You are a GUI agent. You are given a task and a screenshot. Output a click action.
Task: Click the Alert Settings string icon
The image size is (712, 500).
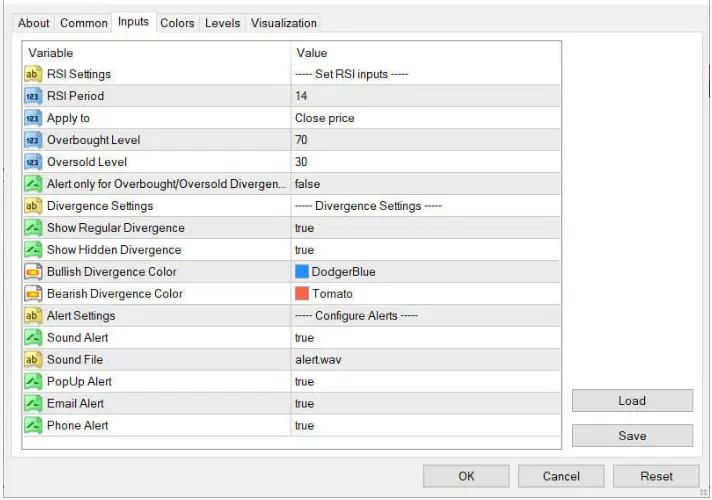(32, 316)
